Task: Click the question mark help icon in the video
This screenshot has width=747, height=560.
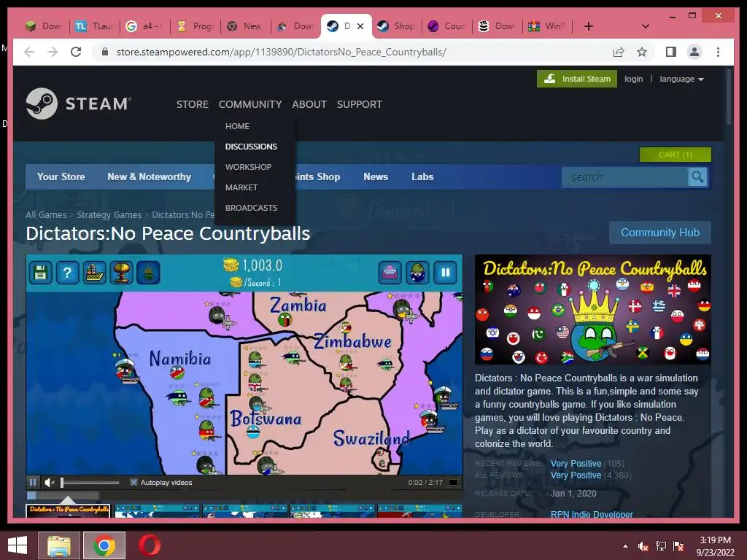Action: [x=67, y=273]
